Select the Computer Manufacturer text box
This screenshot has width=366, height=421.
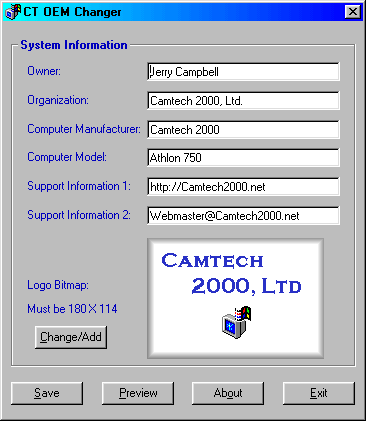[x=243, y=129]
